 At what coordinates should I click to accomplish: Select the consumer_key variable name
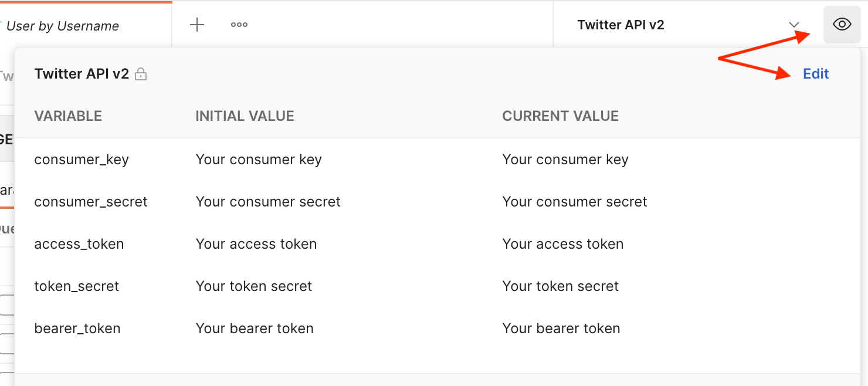coord(82,160)
